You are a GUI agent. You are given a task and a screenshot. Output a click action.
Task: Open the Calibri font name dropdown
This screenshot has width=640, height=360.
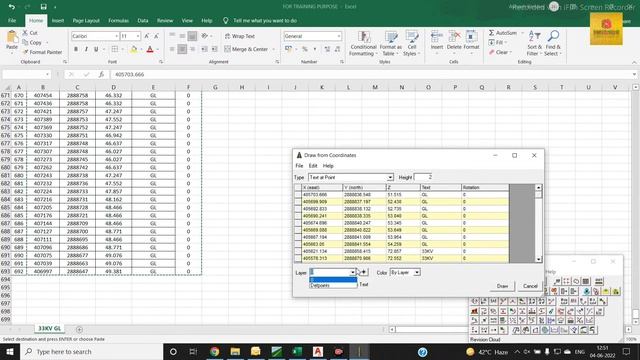pyautogui.click(x=116, y=36)
